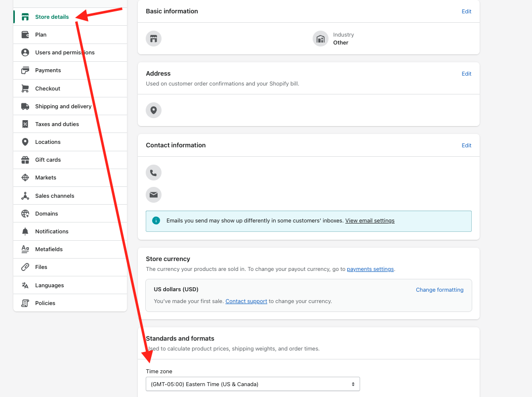
Task: Open the Plan settings page
Action: coord(70,35)
